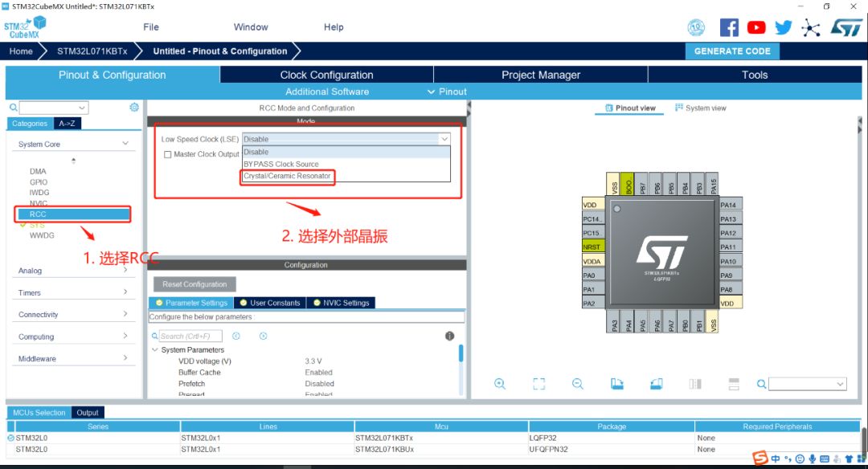Click the vertical split layout icon
Viewport: 868px width, 469px height.
695,384
